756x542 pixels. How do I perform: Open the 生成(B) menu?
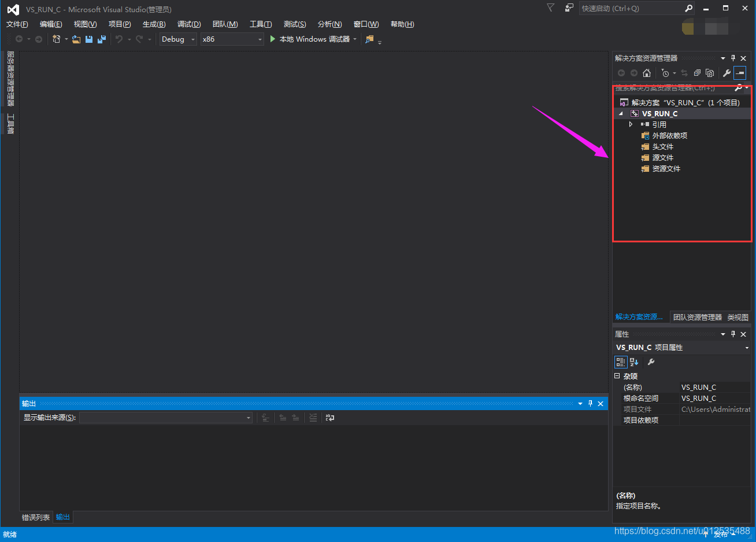coord(154,24)
